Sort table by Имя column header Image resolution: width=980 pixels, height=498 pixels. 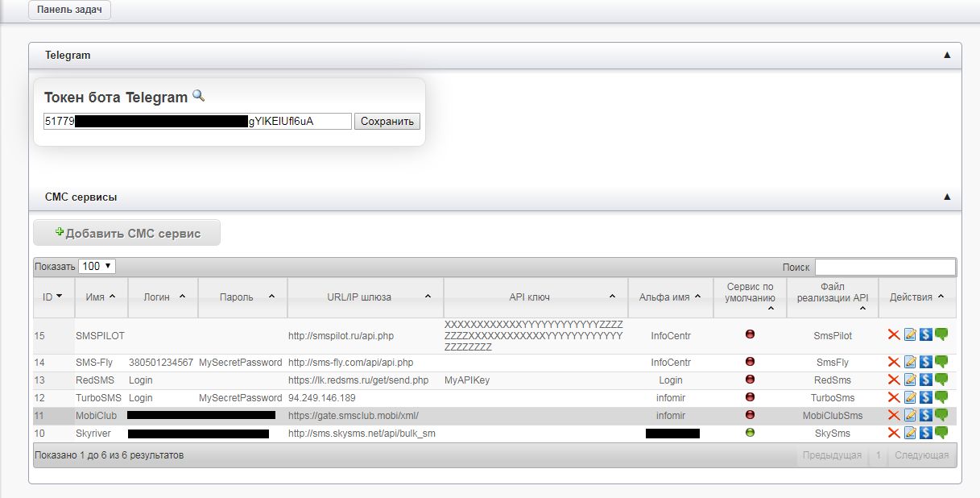tap(100, 297)
